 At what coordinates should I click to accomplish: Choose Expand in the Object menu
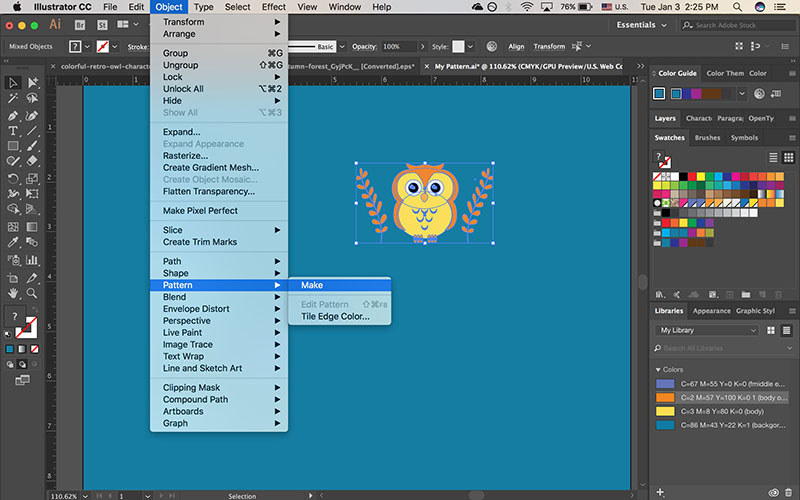(182, 132)
